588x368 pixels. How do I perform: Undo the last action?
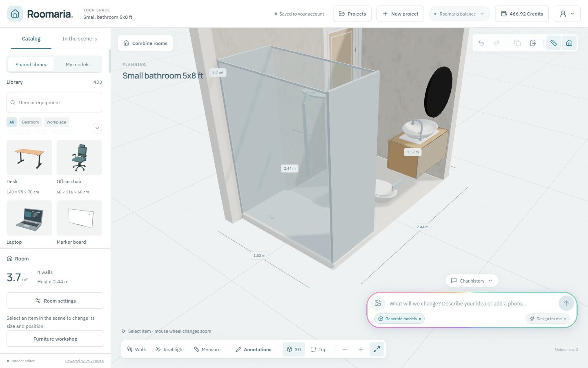point(481,43)
